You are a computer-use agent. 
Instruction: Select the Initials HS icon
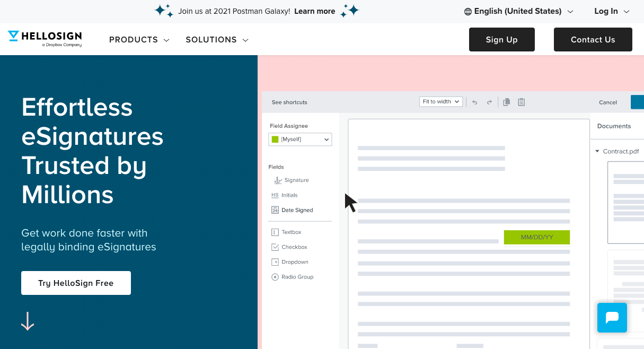(275, 195)
